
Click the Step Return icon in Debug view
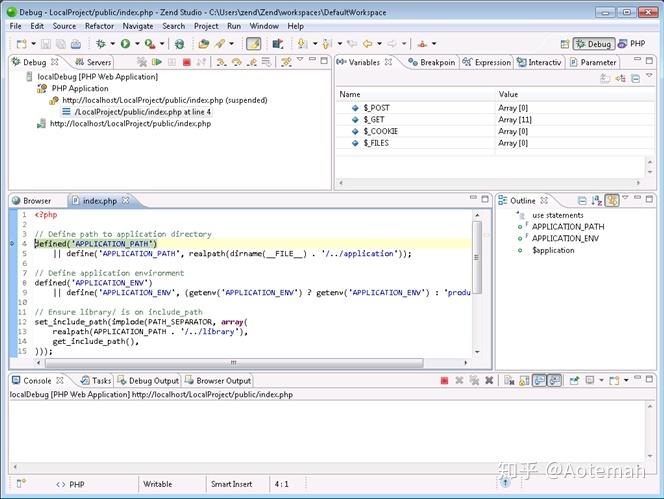(x=252, y=62)
